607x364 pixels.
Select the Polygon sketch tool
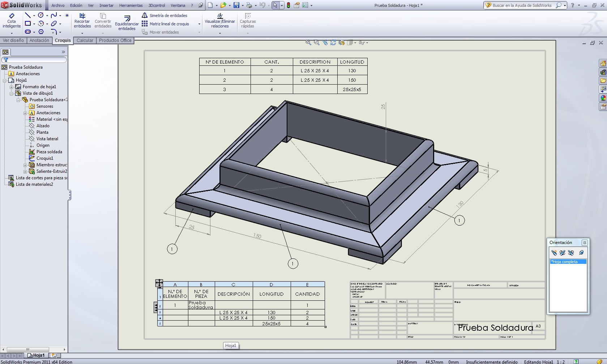pyautogui.click(x=41, y=32)
